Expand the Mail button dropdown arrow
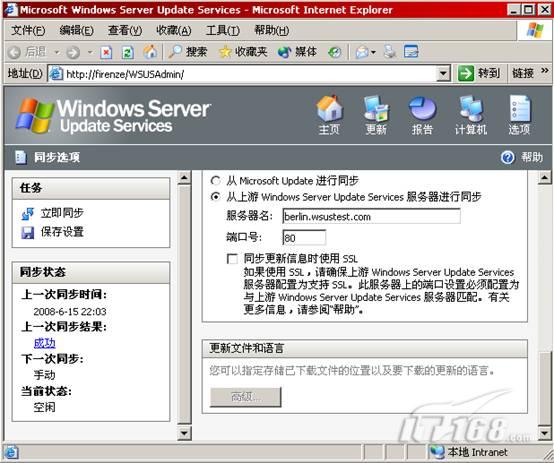Screen dimensions: 554x463 [373, 53]
